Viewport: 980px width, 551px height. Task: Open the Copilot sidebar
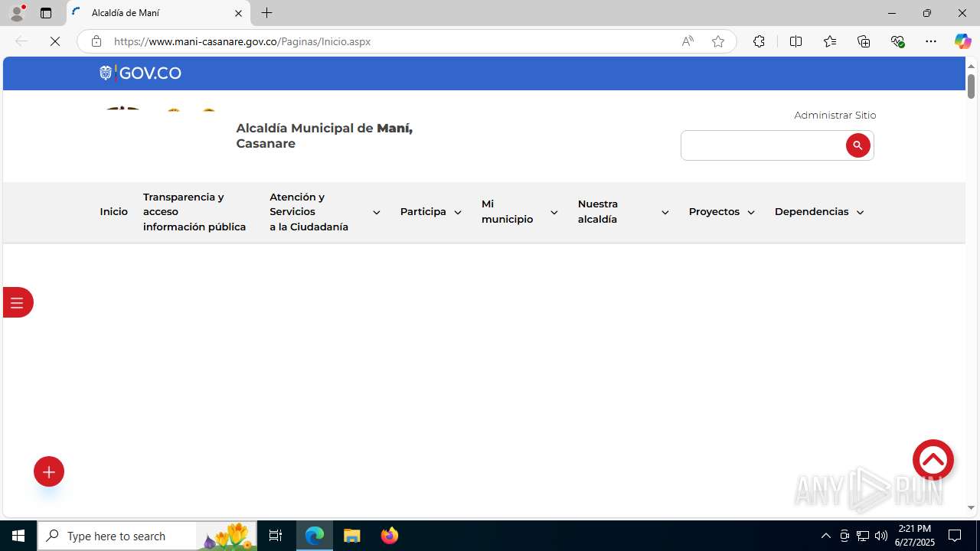click(x=962, y=41)
